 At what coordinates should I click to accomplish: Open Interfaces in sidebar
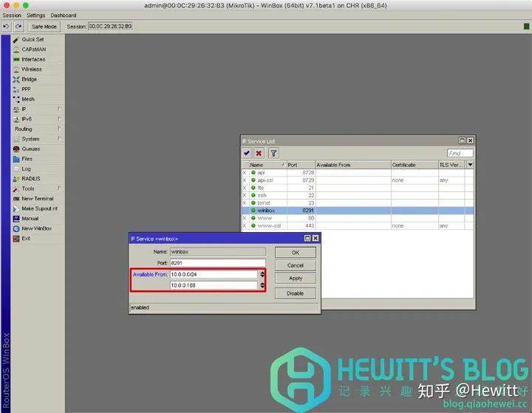tap(38, 59)
